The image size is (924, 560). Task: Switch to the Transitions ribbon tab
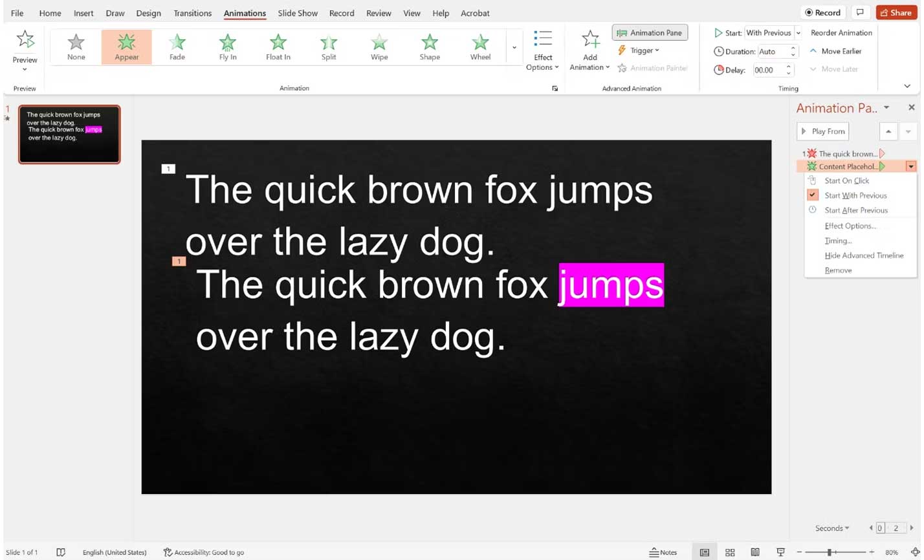[192, 13]
